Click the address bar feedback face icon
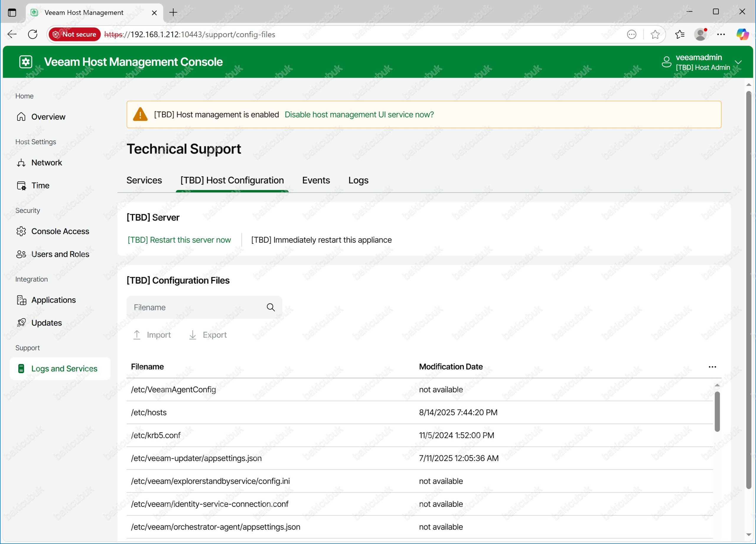This screenshot has width=756, height=544. (x=632, y=34)
